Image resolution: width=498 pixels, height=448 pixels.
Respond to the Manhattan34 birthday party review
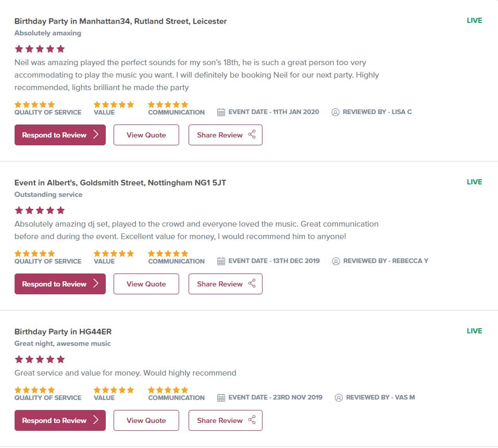[60, 135]
